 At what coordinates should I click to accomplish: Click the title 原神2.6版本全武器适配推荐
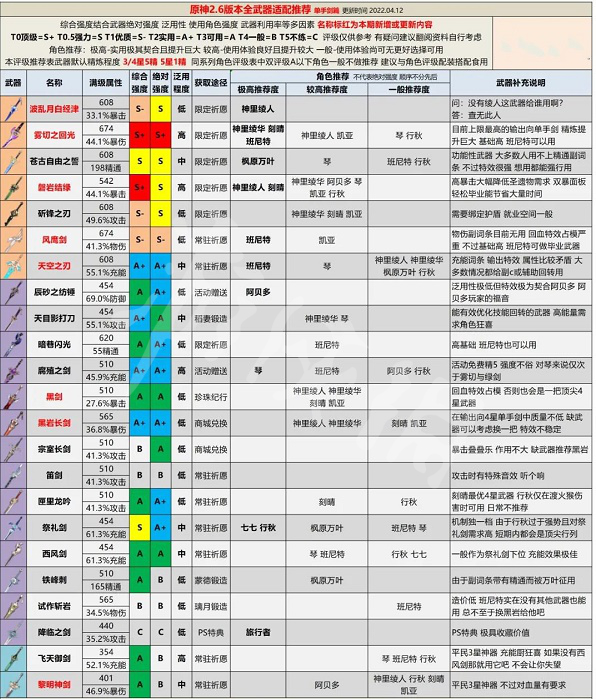(x=251, y=9)
